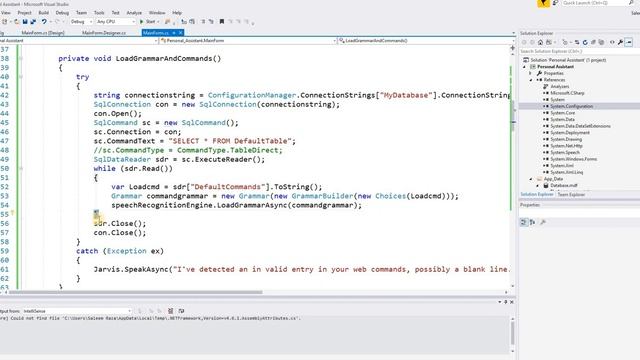
Task: Collapse the LoadGrammarAndCommands method outline
Action: (x=21, y=58)
